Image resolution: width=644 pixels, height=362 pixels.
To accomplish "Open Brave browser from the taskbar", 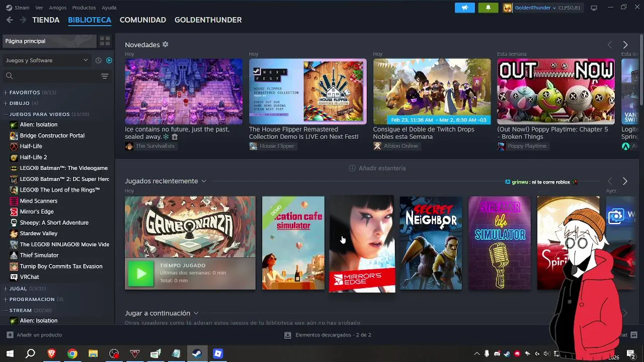I will 51,353.
